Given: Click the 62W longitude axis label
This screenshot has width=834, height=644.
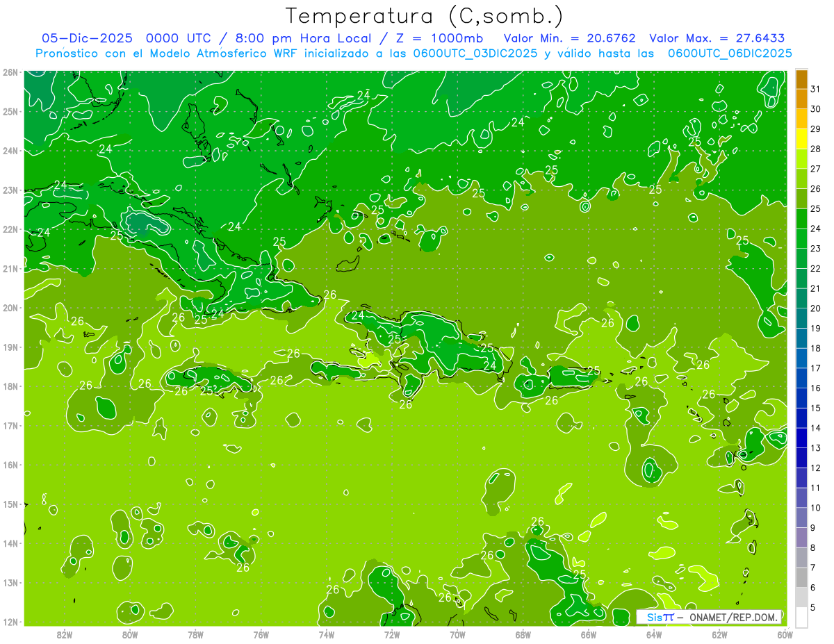Looking at the screenshot, I should (719, 634).
